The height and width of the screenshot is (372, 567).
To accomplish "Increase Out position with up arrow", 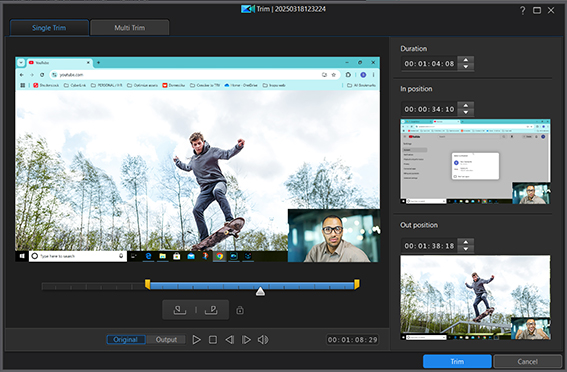I will [466, 242].
